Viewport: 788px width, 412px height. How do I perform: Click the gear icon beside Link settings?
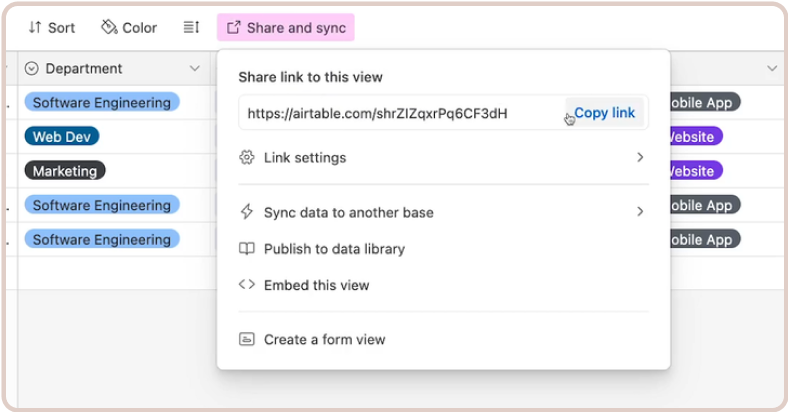(x=246, y=158)
